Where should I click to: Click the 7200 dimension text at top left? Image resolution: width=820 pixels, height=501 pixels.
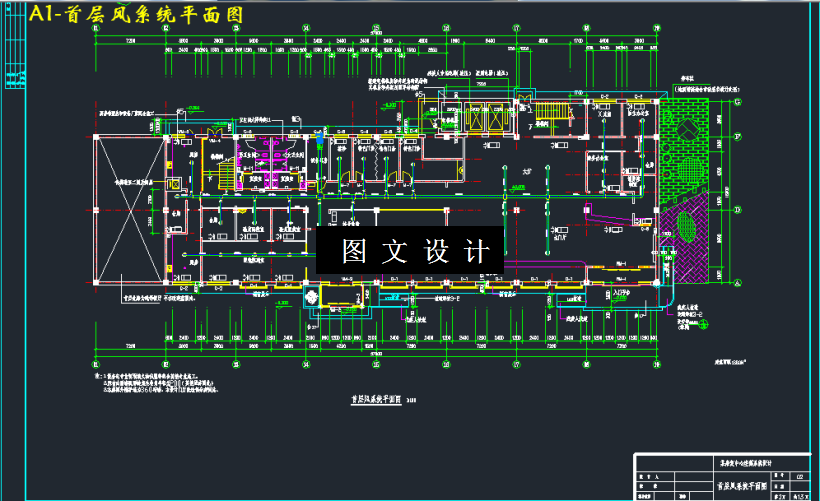[131, 41]
